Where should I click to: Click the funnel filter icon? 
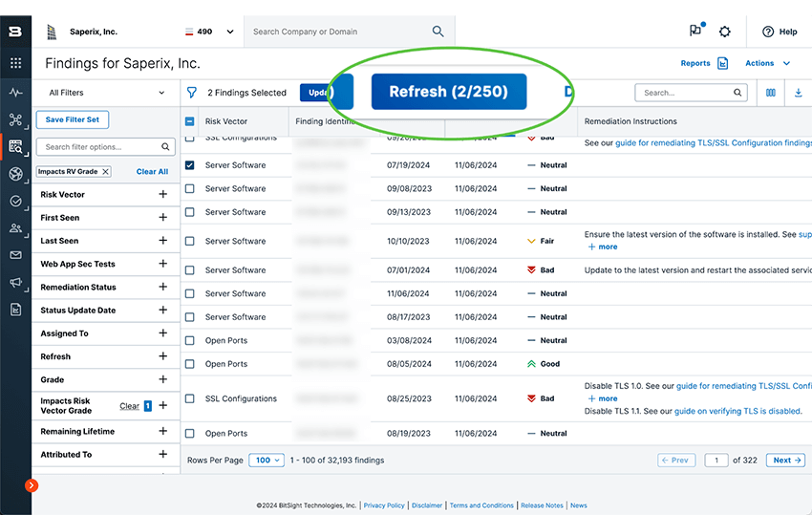pos(192,93)
